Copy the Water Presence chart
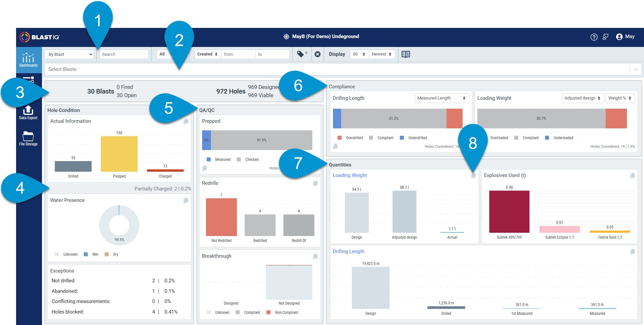Viewport: 644px width, 325px height. (x=186, y=200)
